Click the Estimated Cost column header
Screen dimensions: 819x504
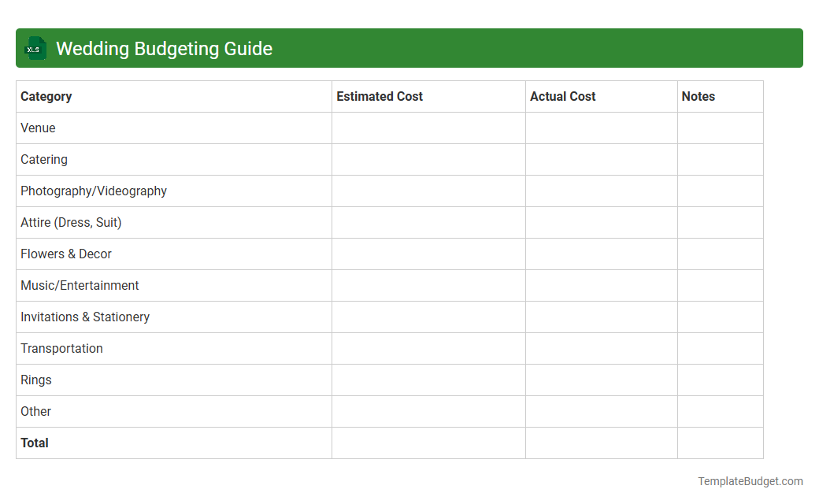click(x=380, y=96)
